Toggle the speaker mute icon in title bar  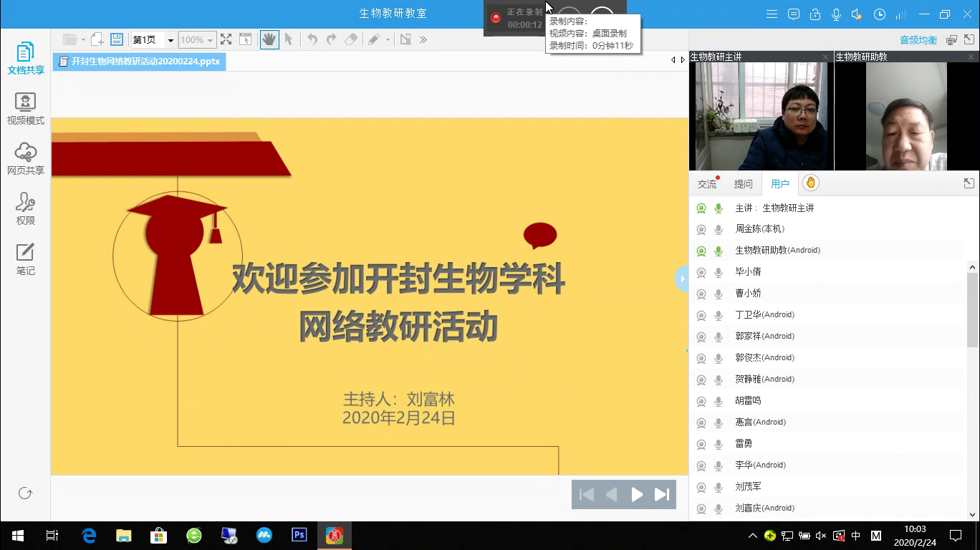tap(857, 14)
